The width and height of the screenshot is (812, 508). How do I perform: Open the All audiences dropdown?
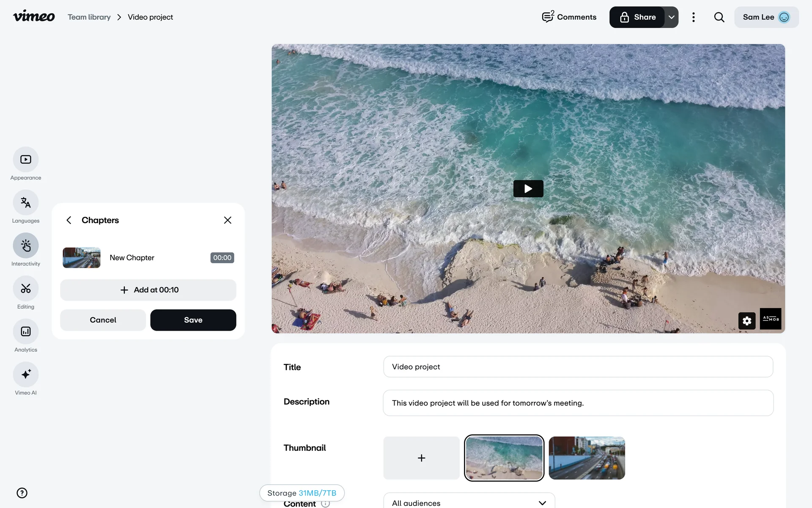pyautogui.click(x=469, y=502)
